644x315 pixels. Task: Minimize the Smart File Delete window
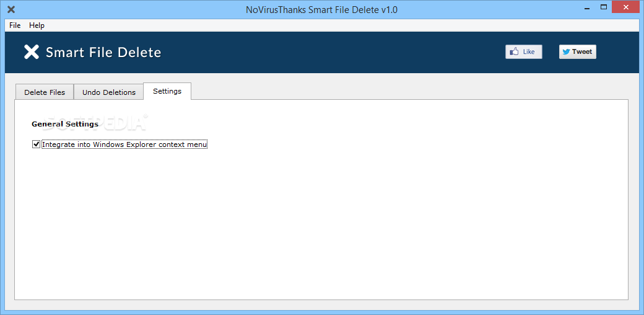click(586, 7)
